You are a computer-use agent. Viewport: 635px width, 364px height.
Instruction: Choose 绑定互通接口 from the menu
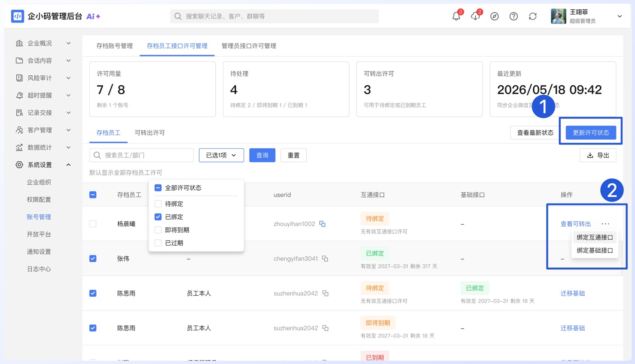tap(595, 237)
